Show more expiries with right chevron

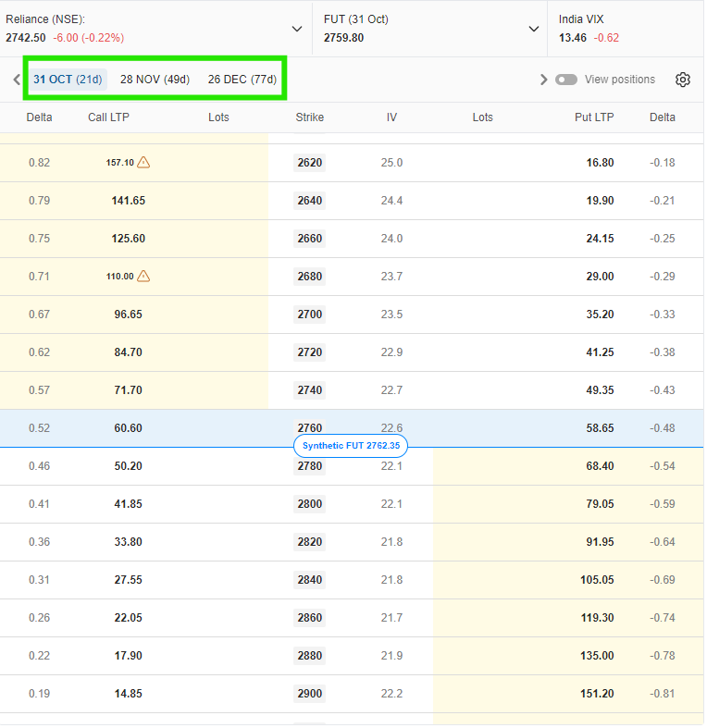[543, 80]
